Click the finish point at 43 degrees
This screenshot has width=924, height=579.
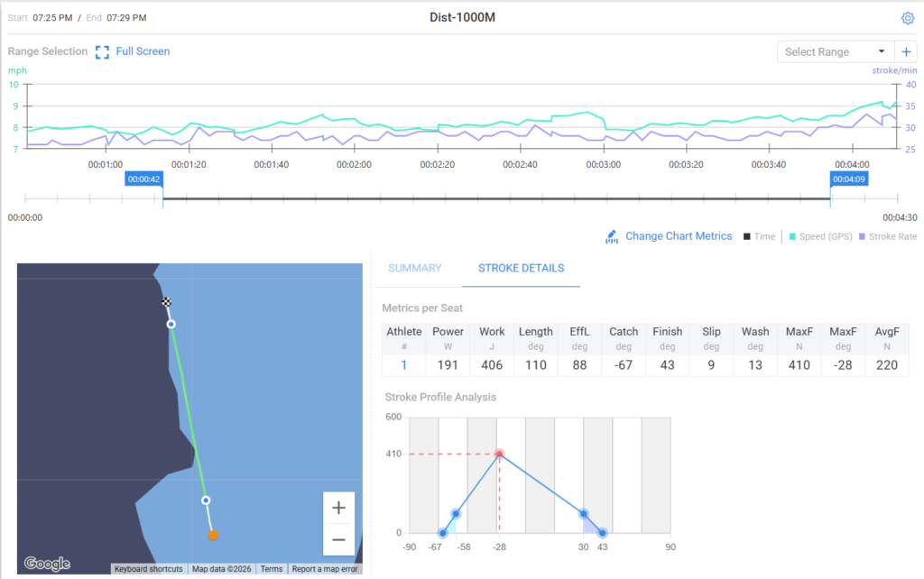tap(602, 533)
